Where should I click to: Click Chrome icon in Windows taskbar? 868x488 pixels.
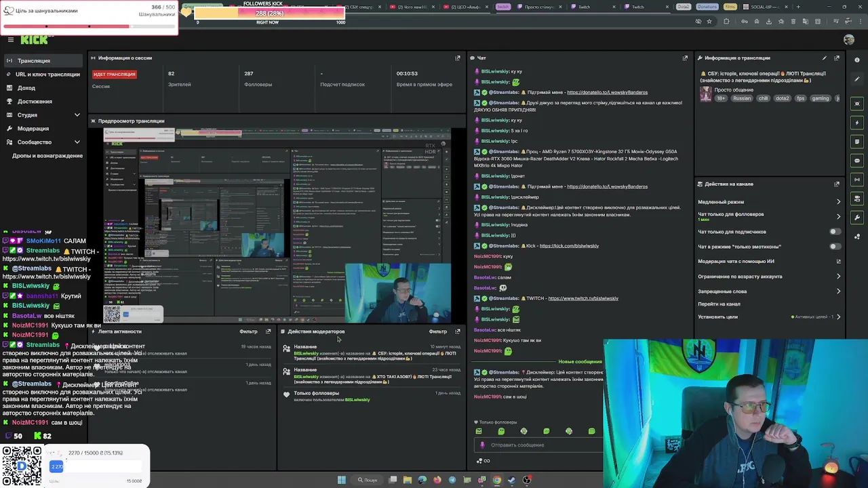(x=497, y=480)
